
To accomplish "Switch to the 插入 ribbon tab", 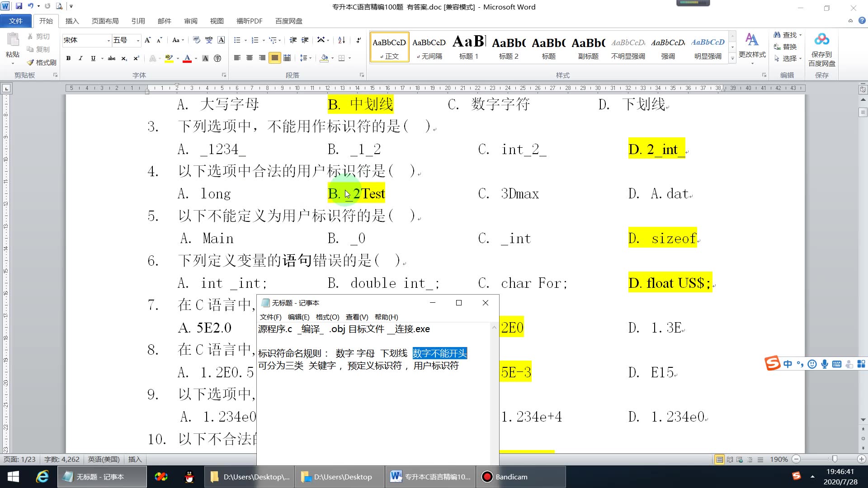I will (72, 21).
